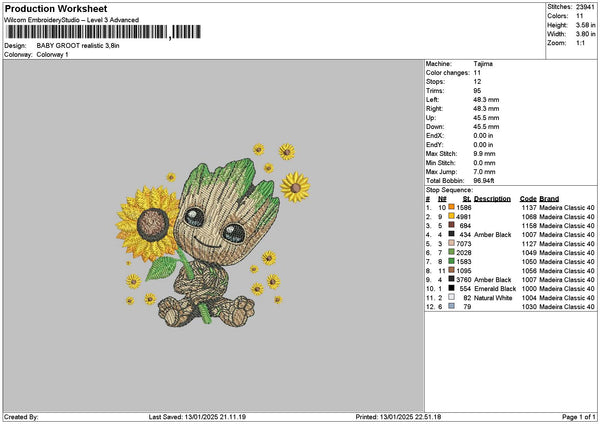
Task: Click the Madeira Classic 40 brand in row 12
Action: (x=567, y=307)
